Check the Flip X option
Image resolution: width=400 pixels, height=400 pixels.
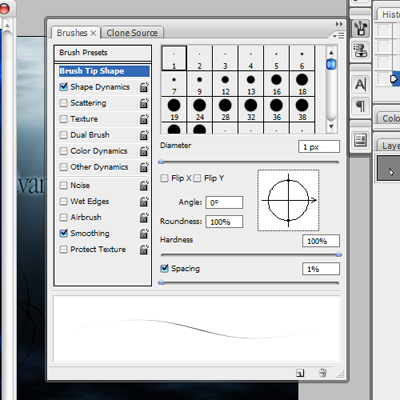pyautogui.click(x=164, y=178)
